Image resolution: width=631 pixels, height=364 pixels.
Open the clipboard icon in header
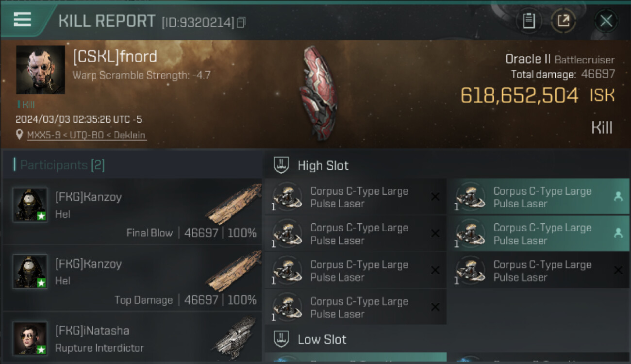coord(529,21)
